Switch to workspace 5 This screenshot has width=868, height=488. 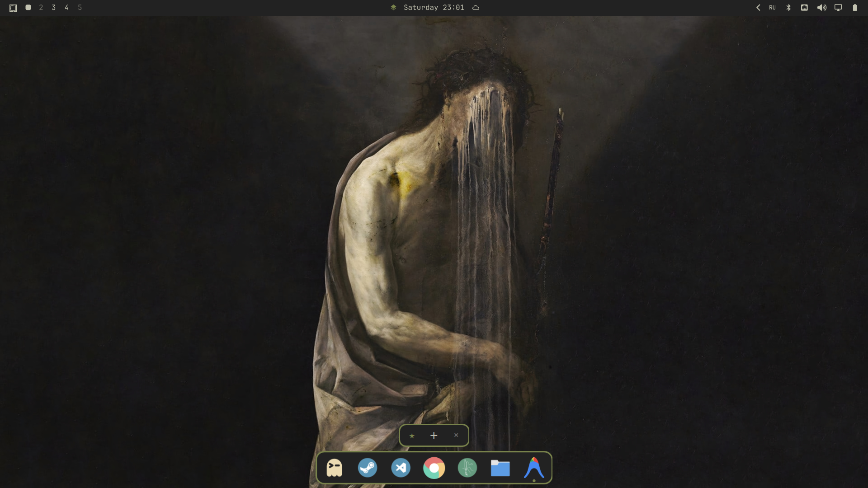pyautogui.click(x=80, y=8)
